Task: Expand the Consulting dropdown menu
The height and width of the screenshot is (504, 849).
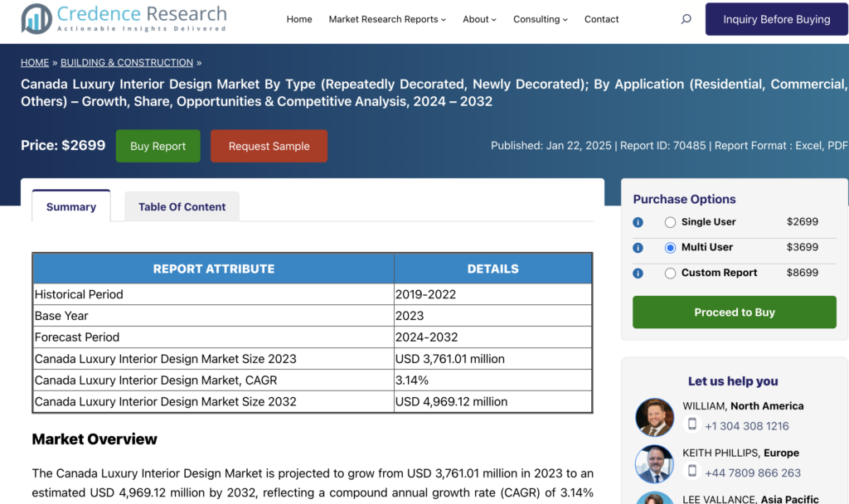Action: click(541, 20)
